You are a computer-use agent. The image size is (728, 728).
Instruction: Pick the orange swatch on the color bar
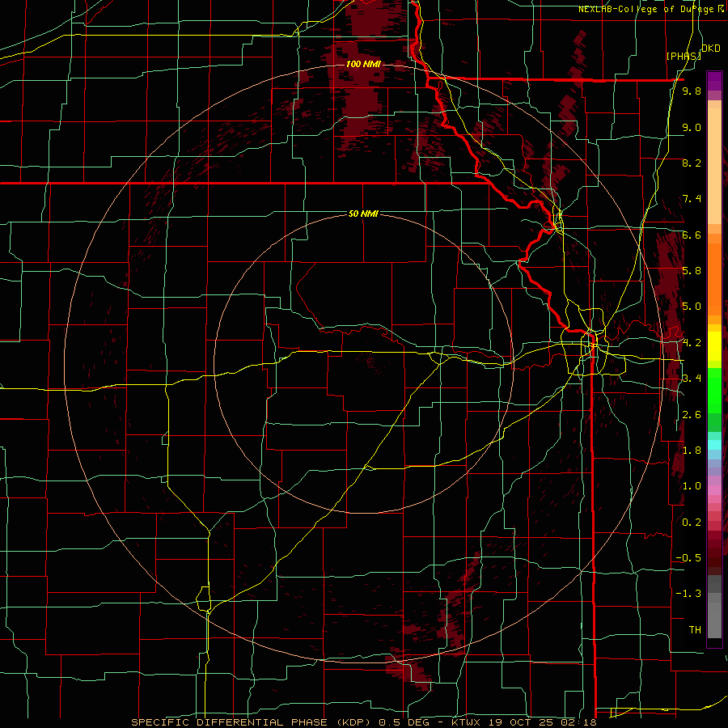pos(714,278)
